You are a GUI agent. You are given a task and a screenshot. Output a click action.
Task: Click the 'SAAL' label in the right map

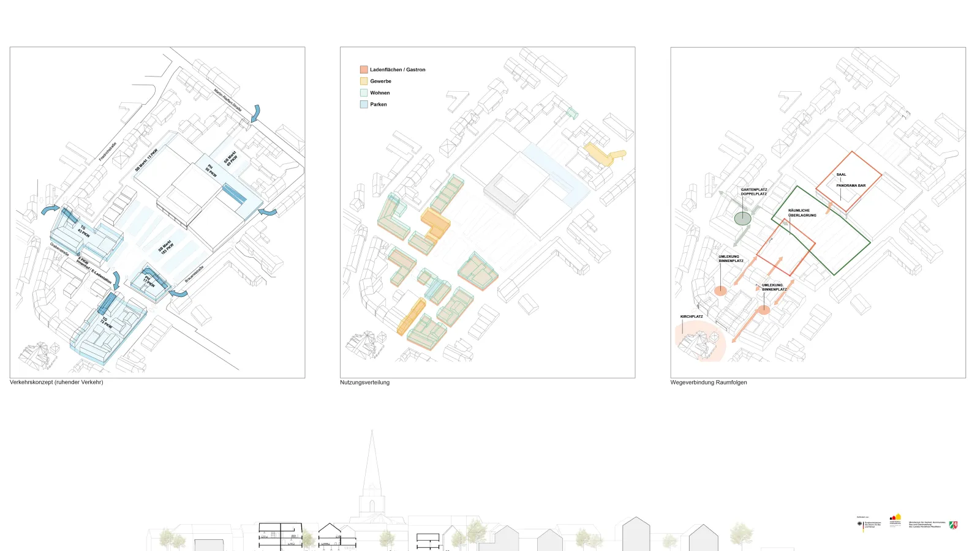click(841, 174)
